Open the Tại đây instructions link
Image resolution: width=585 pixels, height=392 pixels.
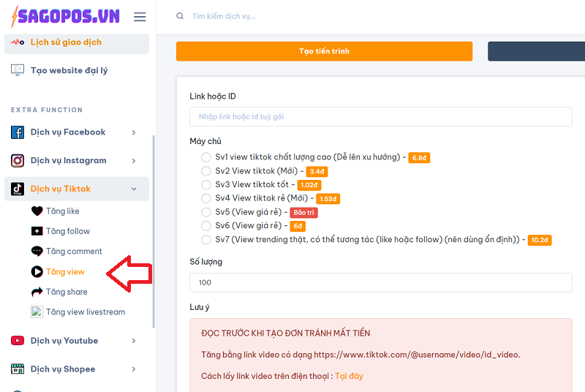349,376
